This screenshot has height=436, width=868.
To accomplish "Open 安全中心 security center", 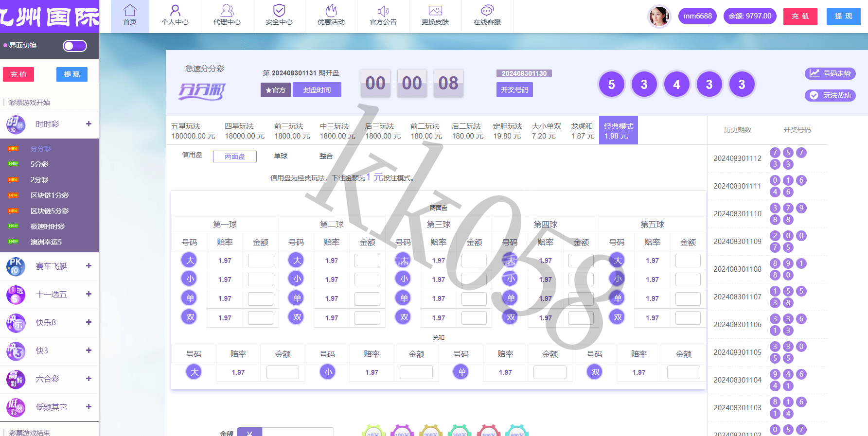I will [279, 16].
